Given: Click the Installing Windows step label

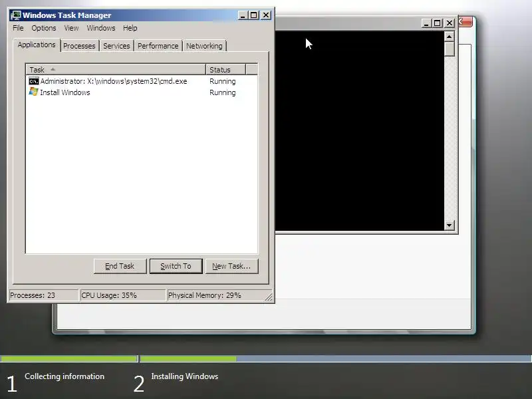Looking at the screenshot, I should [185, 376].
